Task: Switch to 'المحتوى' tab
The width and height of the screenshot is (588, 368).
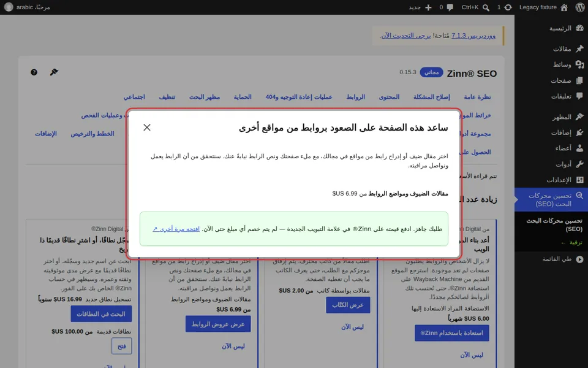Action: (x=390, y=97)
